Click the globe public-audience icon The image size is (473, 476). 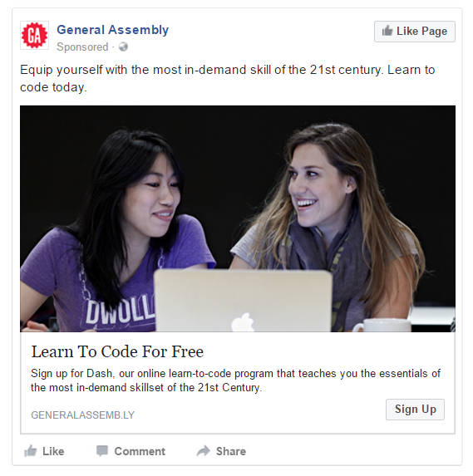[123, 47]
